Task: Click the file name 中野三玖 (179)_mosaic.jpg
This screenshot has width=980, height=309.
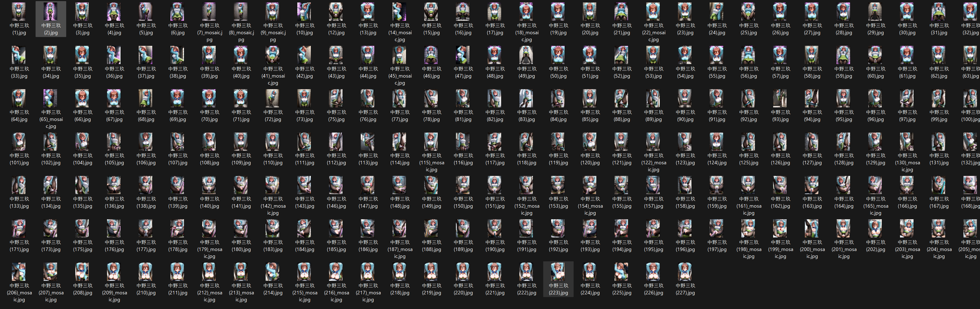Action: [210, 249]
